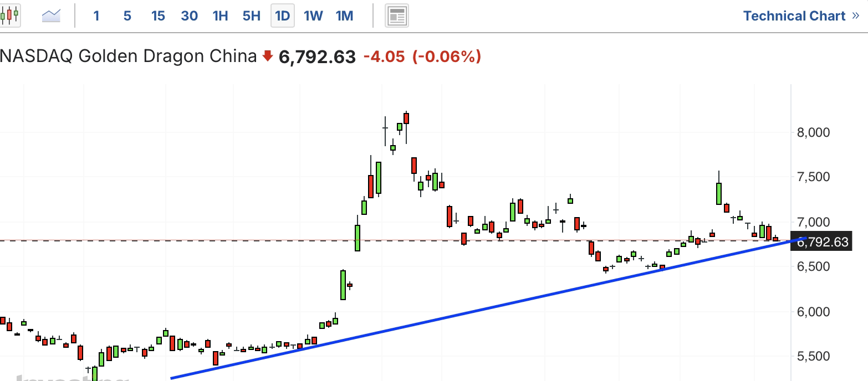Set chart interval to 5H

click(251, 16)
